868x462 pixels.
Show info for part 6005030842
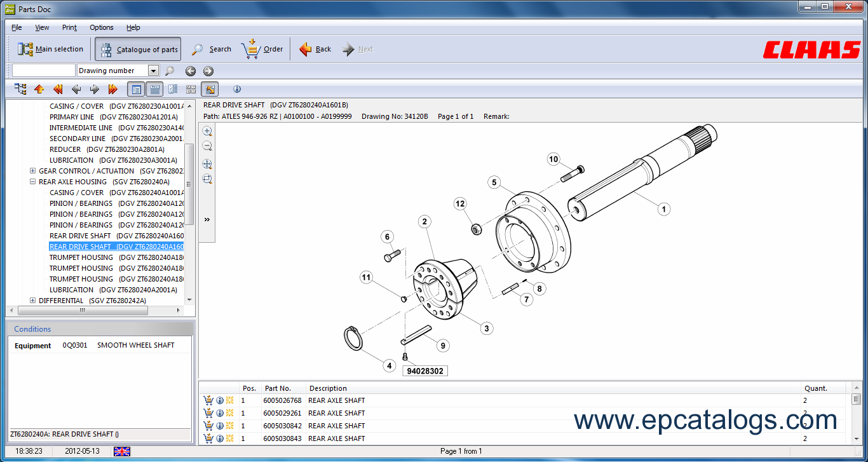pyautogui.click(x=219, y=426)
